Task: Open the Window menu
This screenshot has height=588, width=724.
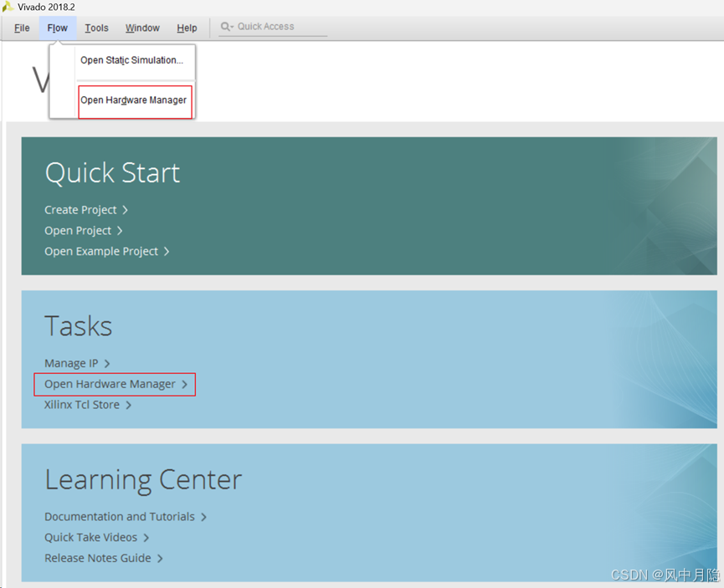Action: 142,28
